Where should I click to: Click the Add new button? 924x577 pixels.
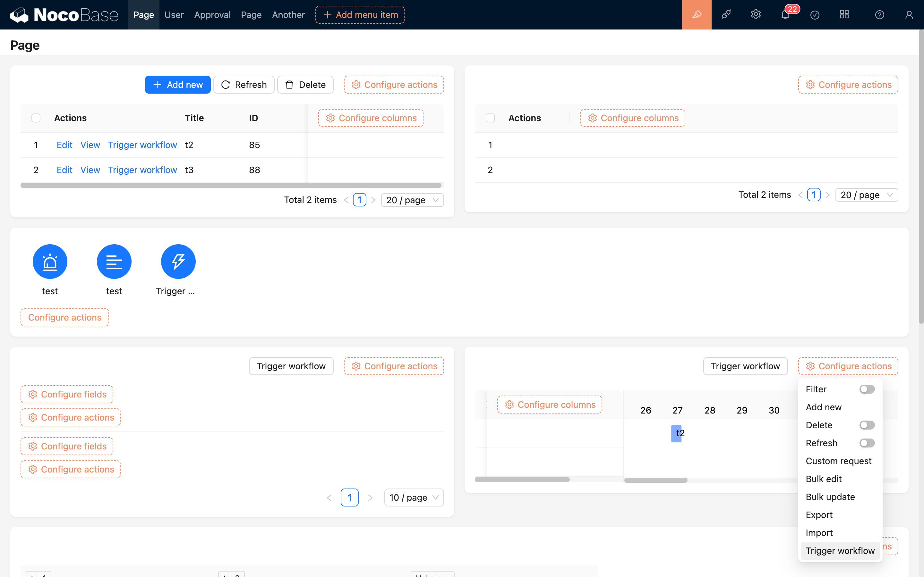click(177, 84)
